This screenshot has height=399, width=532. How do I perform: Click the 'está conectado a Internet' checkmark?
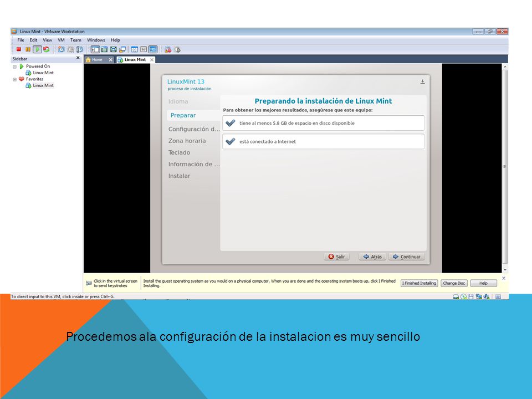[231, 141]
